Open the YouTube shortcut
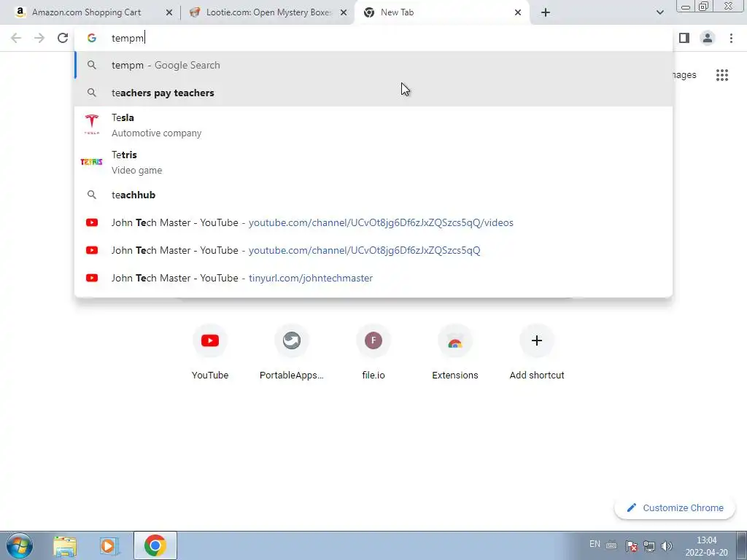The height and width of the screenshot is (560, 747). pos(210,352)
